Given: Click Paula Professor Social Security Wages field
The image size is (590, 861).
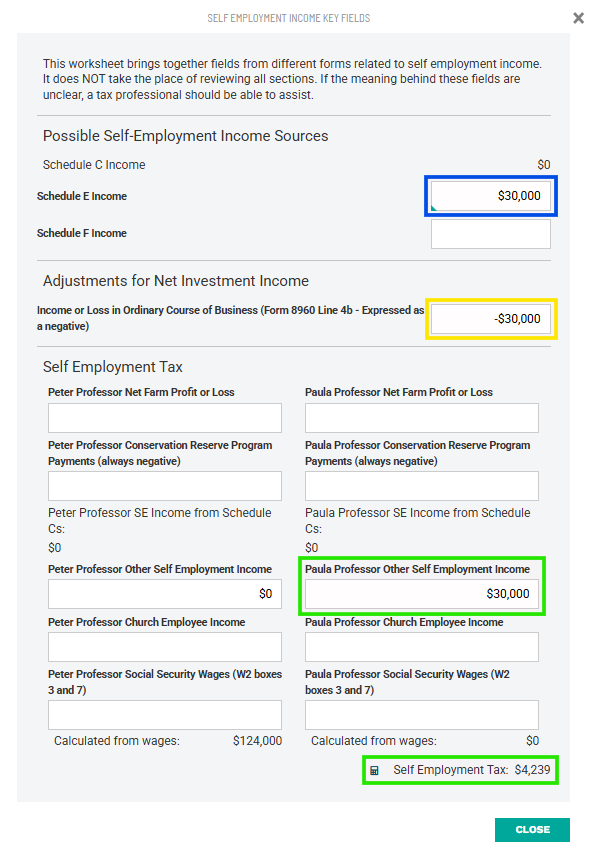Looking at the screenshot, I should 422,714.
